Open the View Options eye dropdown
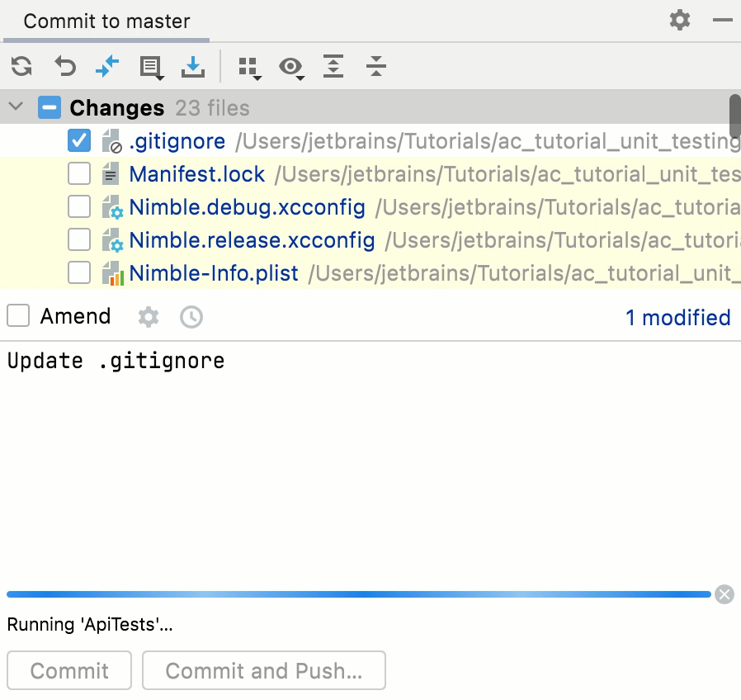 [x=291, y=67]
